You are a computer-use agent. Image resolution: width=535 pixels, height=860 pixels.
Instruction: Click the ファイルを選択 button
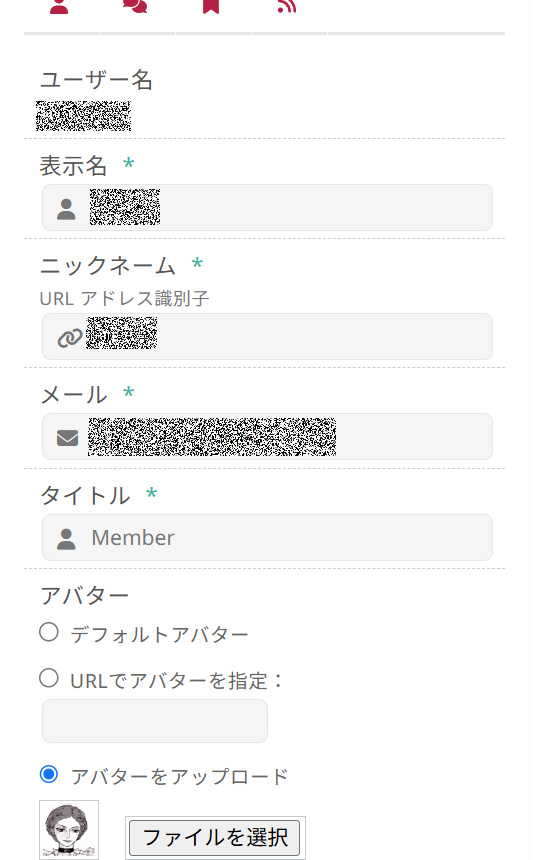(215, 838)
